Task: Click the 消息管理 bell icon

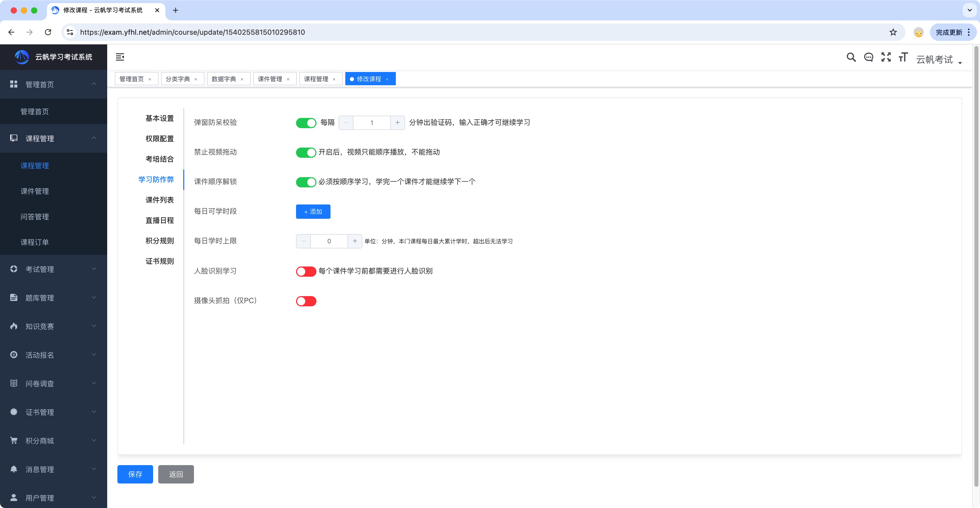Action: tap(14, 469)
